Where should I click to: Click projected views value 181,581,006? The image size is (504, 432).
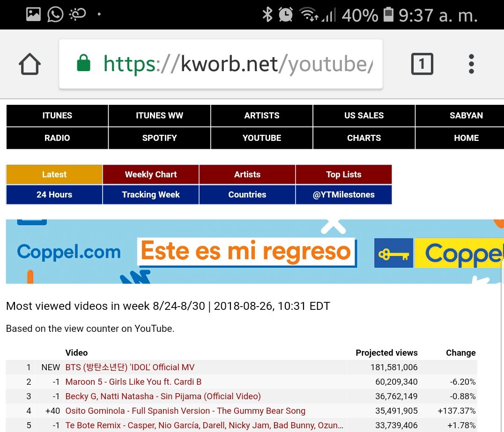pos(394,367)
